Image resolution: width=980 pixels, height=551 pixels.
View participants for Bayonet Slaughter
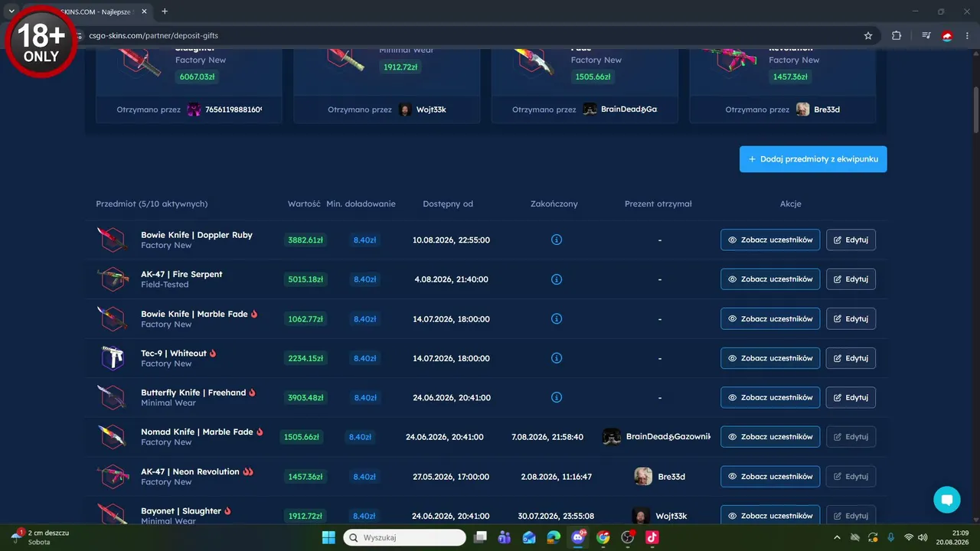point(770,516)
